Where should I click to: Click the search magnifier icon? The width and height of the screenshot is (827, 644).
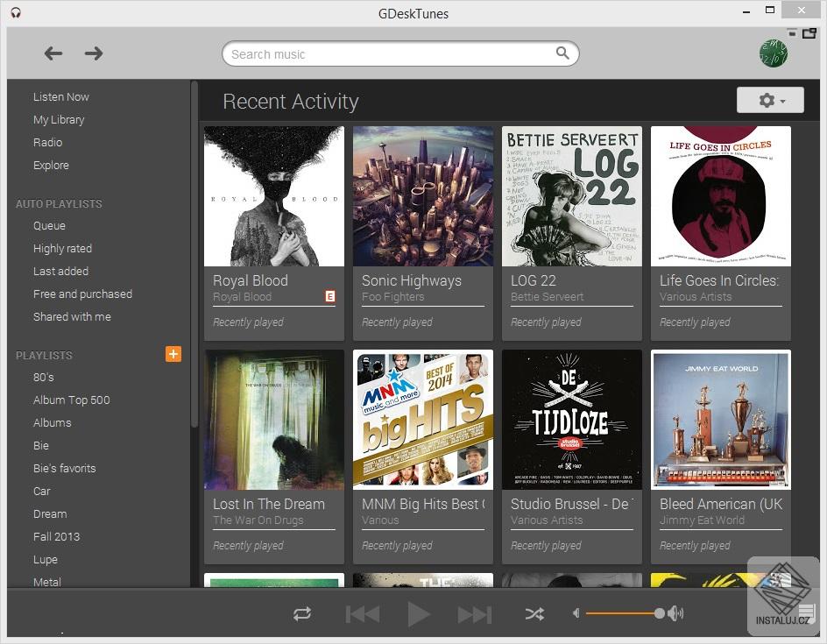[x=562, y=53]
